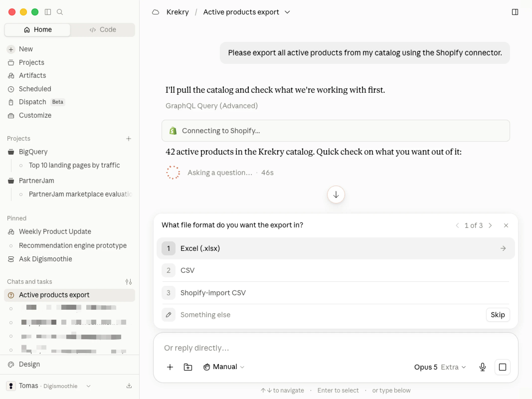
Task: Open Dispatch Beta section
Action: 36,102
